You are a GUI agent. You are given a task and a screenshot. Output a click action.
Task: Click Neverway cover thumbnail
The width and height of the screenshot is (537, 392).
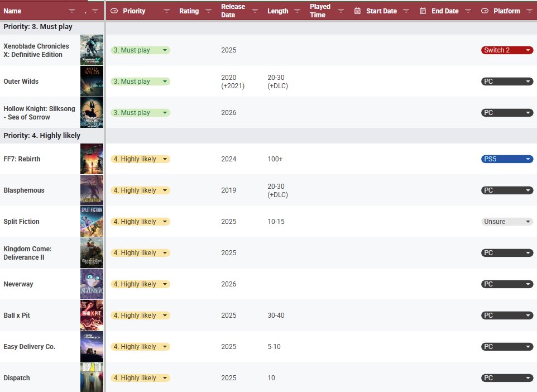click(x=92, y=284)
